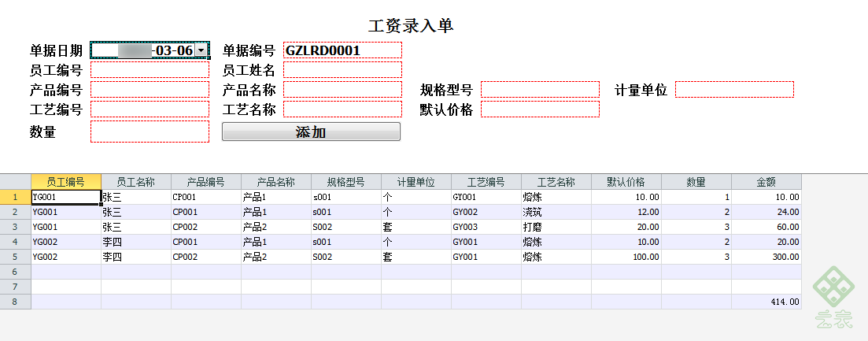Click 李四 in row 4
Image resolution: width=868 pixels, height=341 pixels.
tap(136, 242)
